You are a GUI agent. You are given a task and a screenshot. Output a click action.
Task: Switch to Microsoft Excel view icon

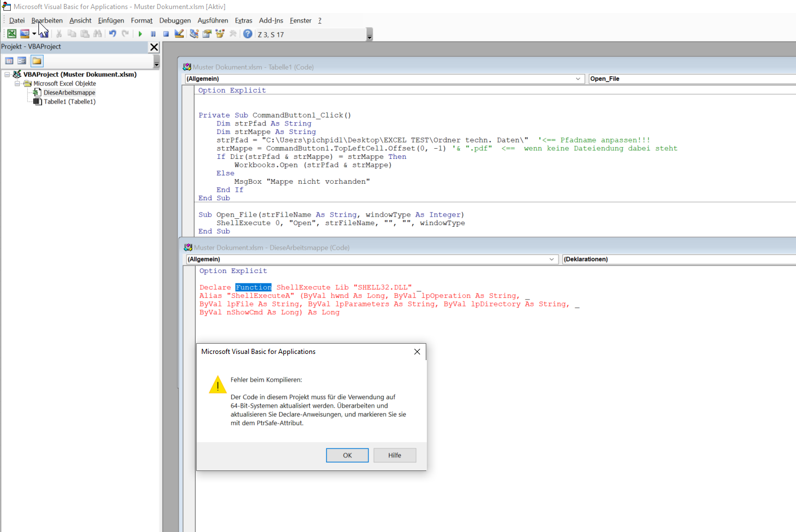pos(11,34)
